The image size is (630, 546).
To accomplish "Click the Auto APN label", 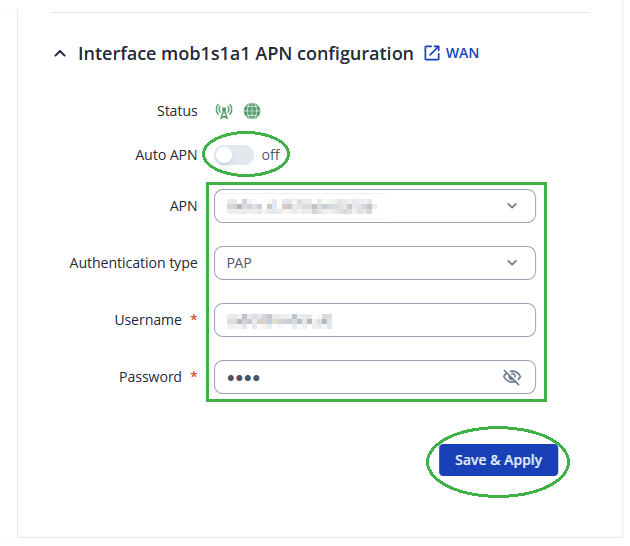I will [x=166, y=155].
